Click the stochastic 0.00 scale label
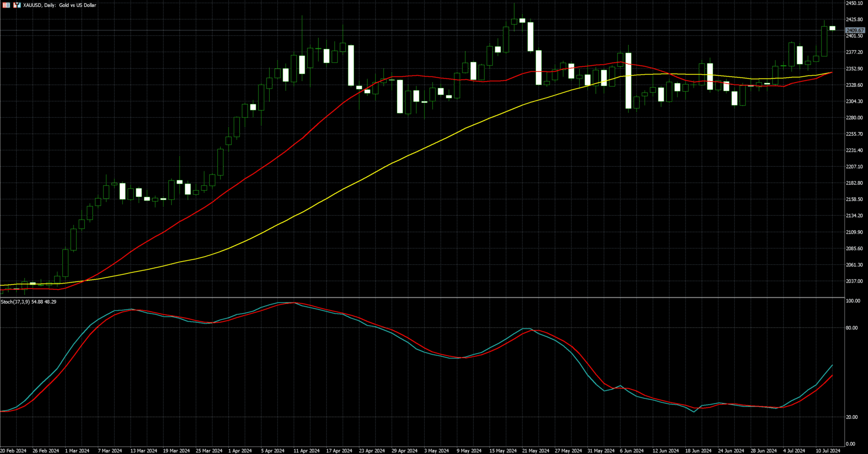This screenshot has width=868, height=454. tap(850, 444)
